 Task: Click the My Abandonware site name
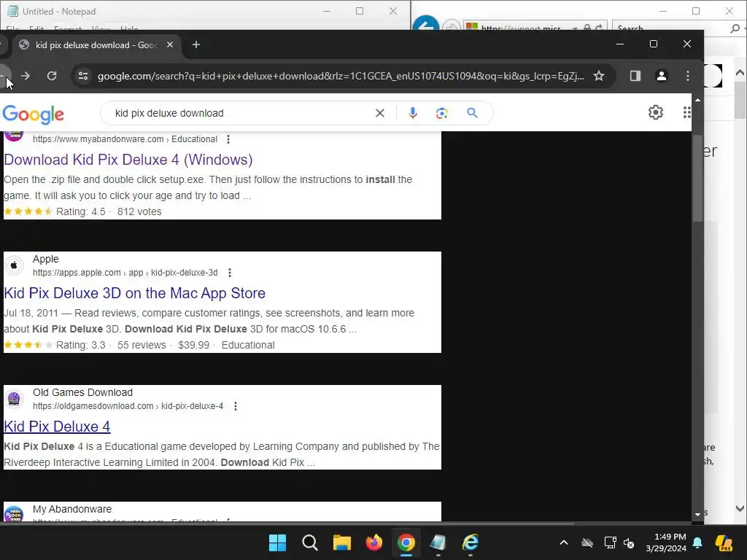(72, 509)
